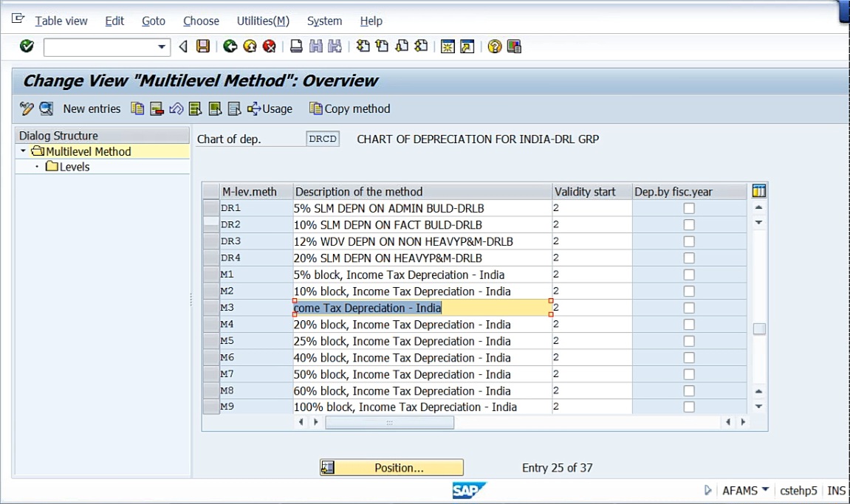Select row selector for M4
This screenshot has width=850, height=504.
click(x=211, y=325)
